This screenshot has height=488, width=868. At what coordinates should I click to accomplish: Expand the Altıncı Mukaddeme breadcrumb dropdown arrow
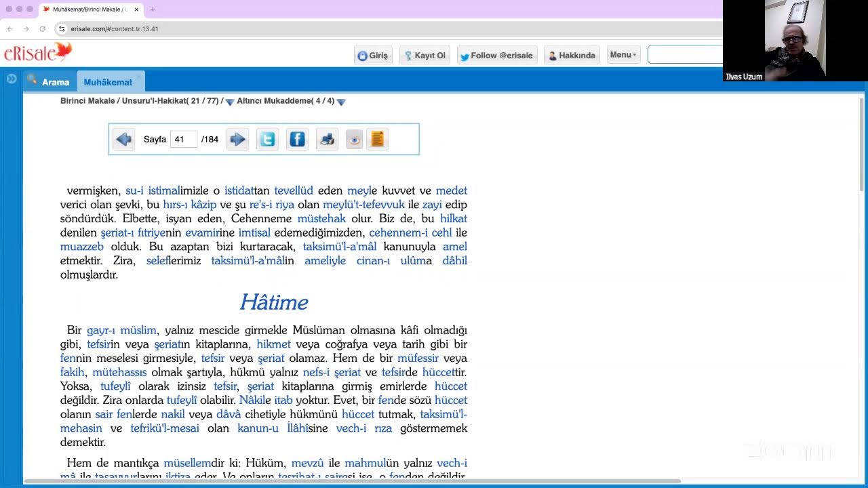[x=341, y=102]
